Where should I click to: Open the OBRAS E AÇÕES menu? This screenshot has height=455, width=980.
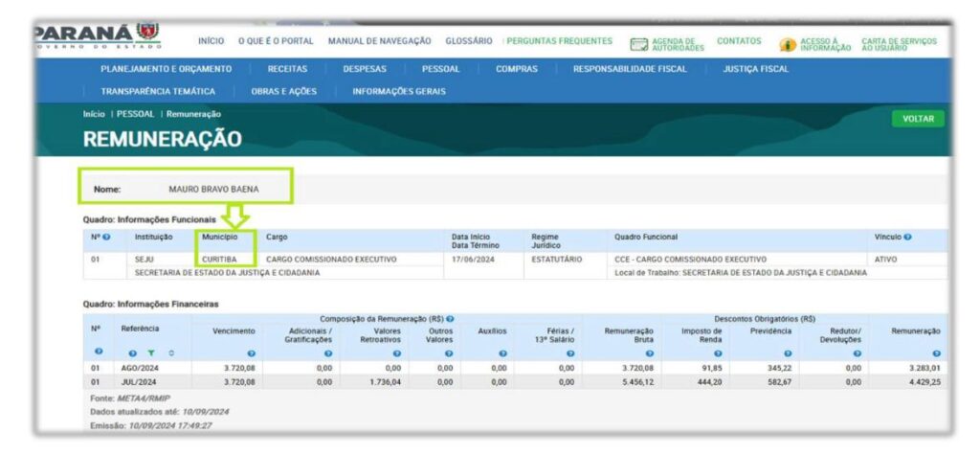tap(283, 91)
